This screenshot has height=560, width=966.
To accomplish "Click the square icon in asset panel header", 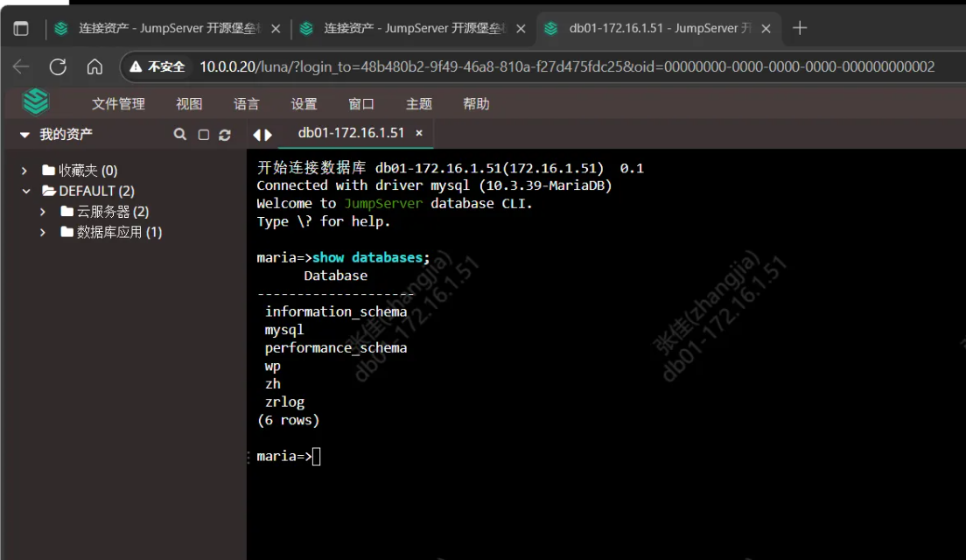I will coord(203,135).
